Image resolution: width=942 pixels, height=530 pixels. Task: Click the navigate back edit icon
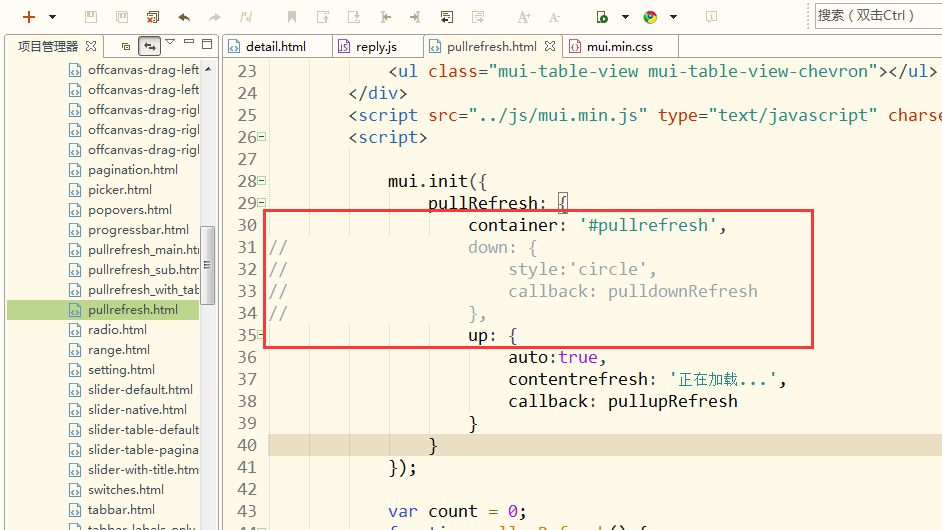(x=385, y=17)
